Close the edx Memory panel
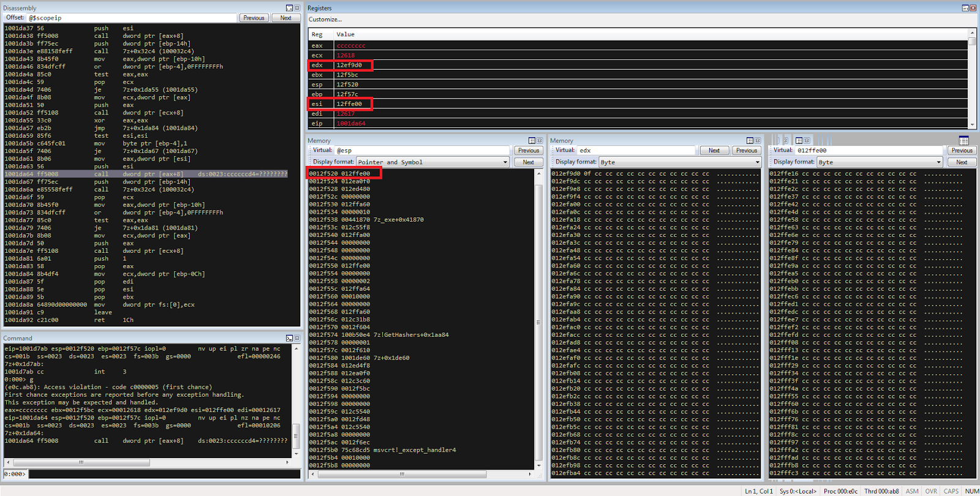Viewport: 980px width, 496px height. click(758, 141)
